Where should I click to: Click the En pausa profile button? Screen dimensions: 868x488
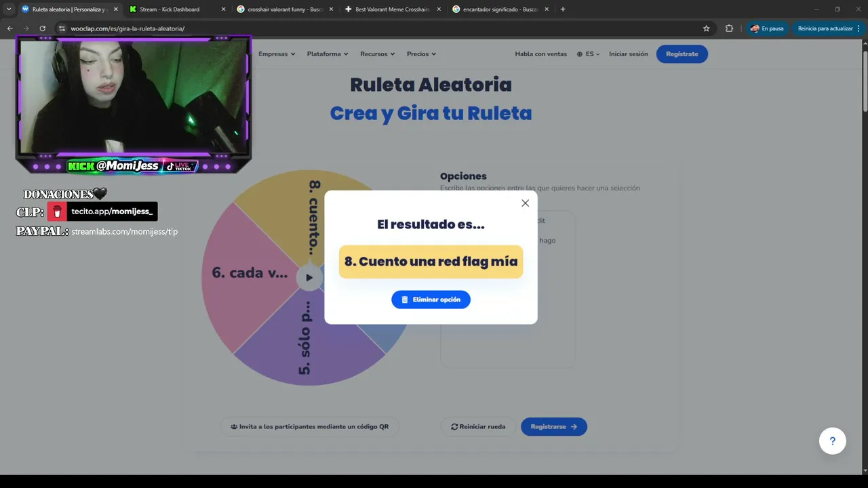click(x=767, y=28)
